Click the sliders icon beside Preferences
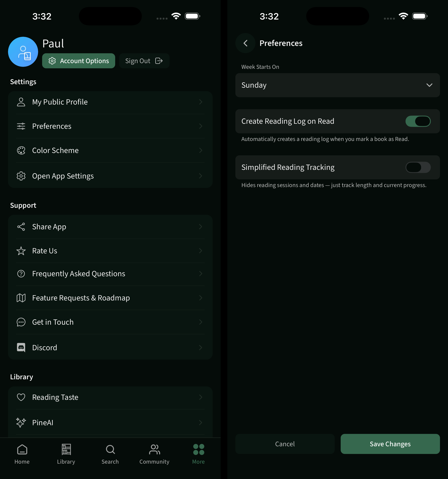Image resolution: width=448 pixels, height=479 pixels. pos(21,126)
